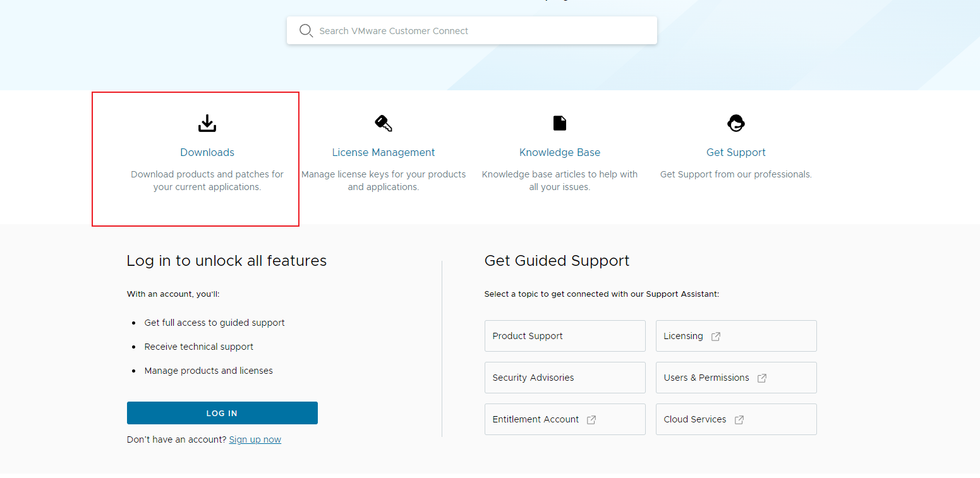Click external link icon beside Cloud Services
Screen dimensions: 980x478
pos(739,420)
